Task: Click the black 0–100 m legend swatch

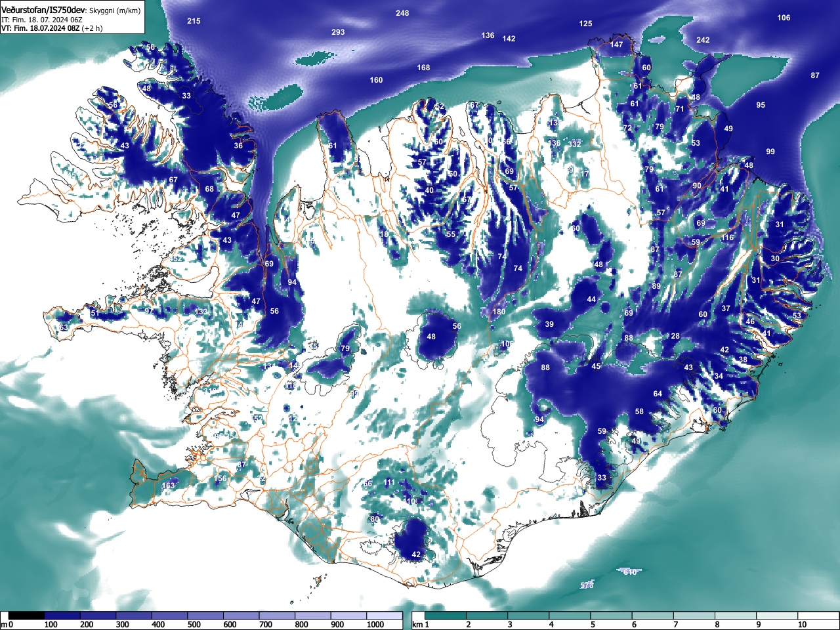Action: click(x=26, y=616)
